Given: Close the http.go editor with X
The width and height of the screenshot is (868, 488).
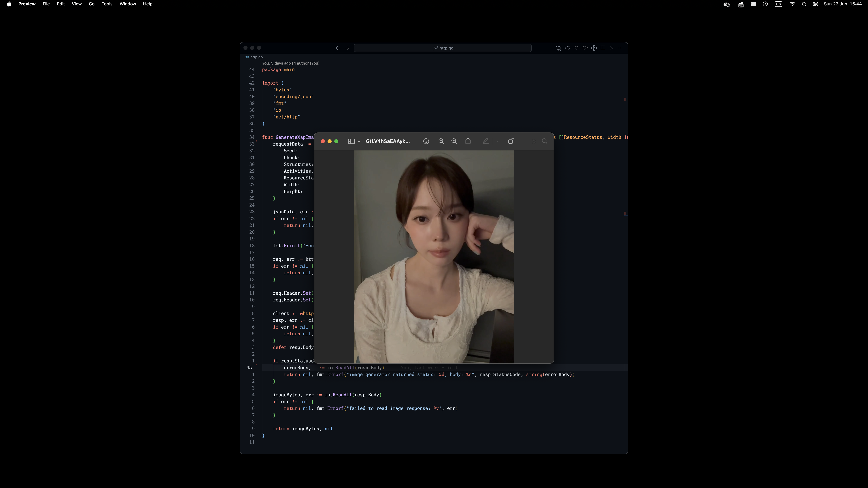Looking at the screenshot, I should click(611, 48).
